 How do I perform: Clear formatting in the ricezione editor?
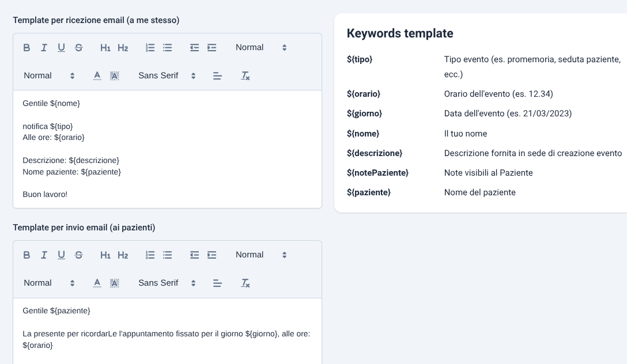coord(245,75)
